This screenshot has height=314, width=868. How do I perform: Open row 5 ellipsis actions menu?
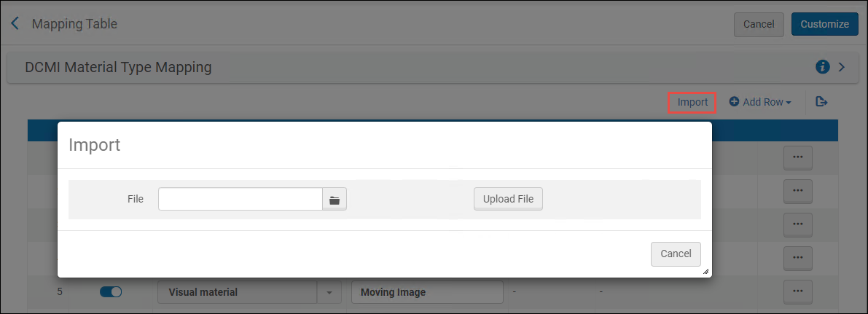click(797, 292)
